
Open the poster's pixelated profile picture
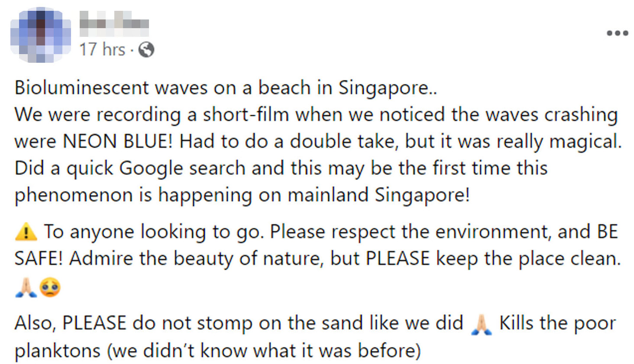pos(40,35)
